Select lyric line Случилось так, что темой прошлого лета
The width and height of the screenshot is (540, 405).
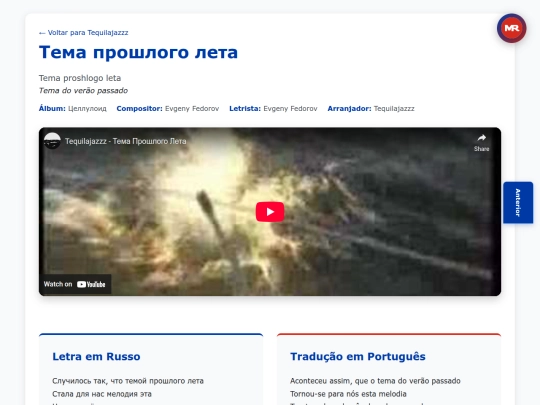[128, 381]
